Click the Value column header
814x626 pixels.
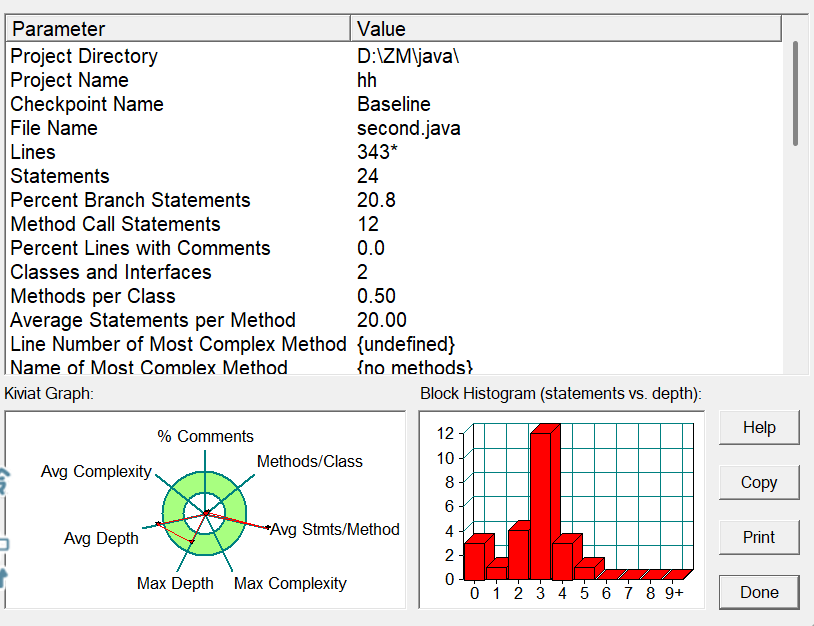coord(566,29)
